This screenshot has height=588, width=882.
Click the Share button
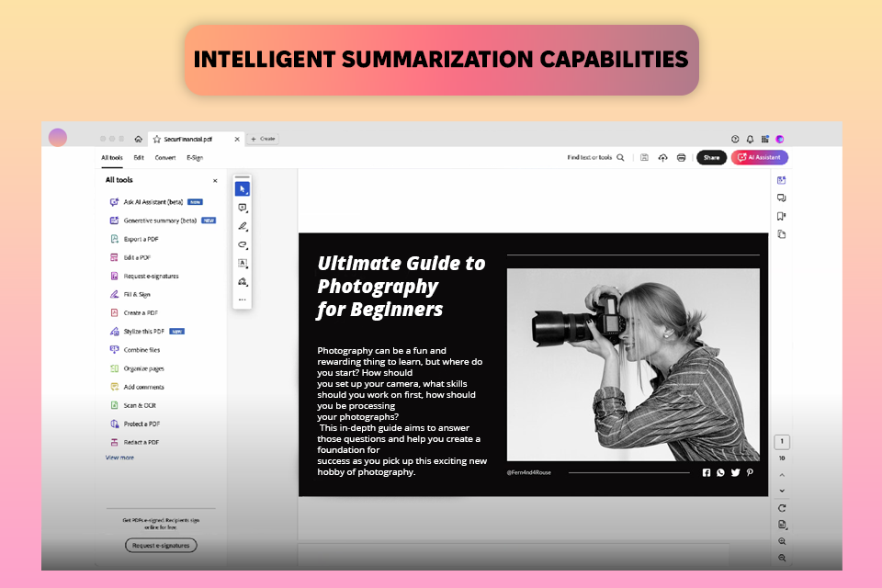click(x=711, y=157)
